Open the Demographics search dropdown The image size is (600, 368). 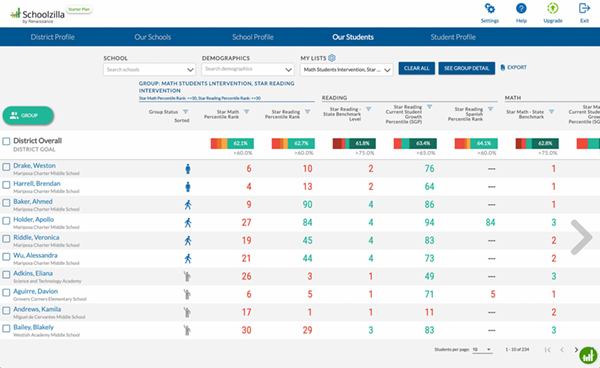tap(248, 69)
